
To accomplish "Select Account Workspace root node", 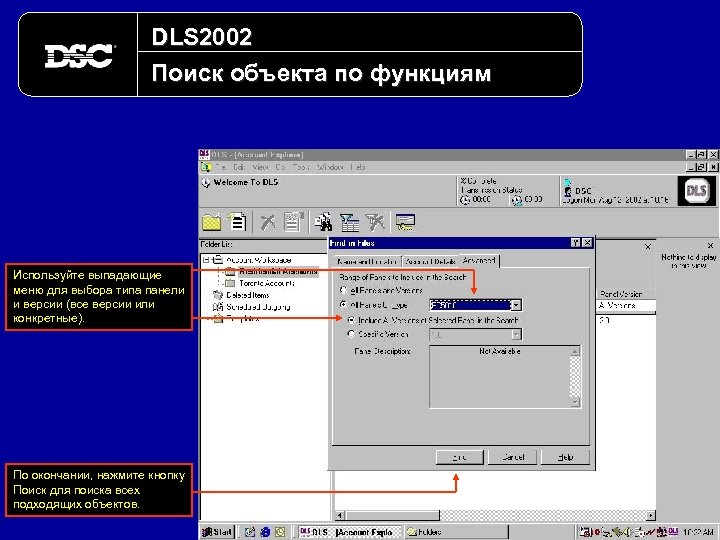I will (x=259, y=260).
